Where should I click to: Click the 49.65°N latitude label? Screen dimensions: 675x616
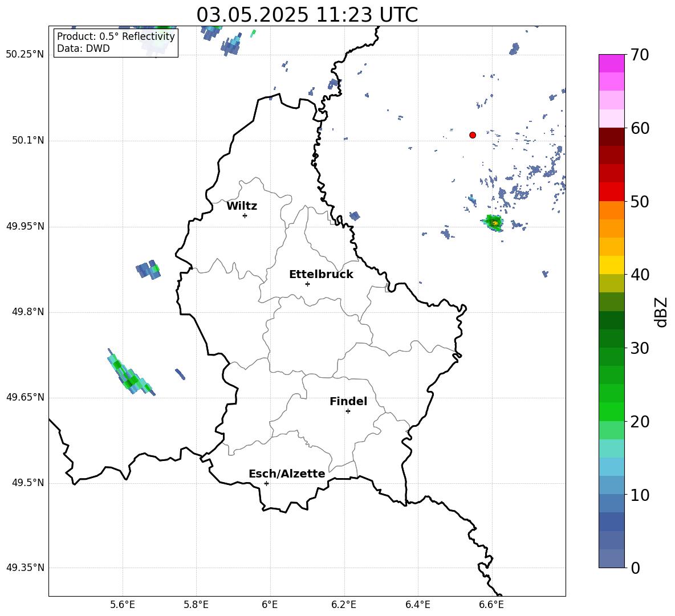(x=25, y=397)
